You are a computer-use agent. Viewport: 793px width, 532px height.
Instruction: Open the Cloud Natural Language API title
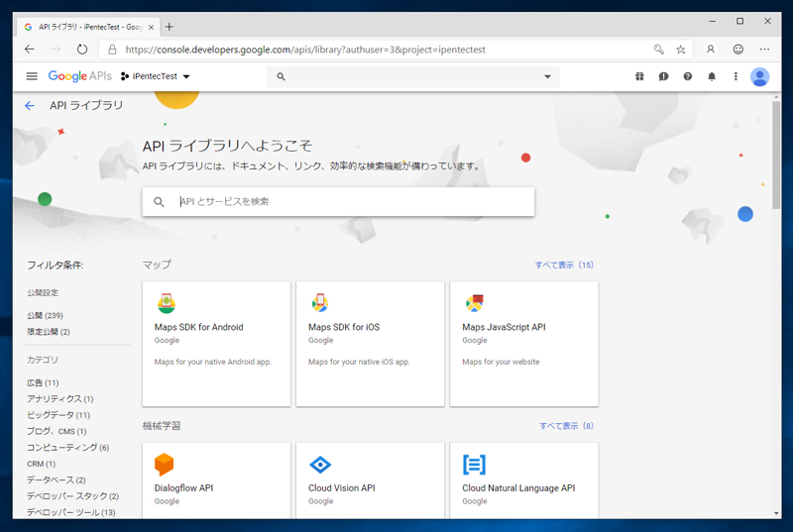tap(518, 488)
